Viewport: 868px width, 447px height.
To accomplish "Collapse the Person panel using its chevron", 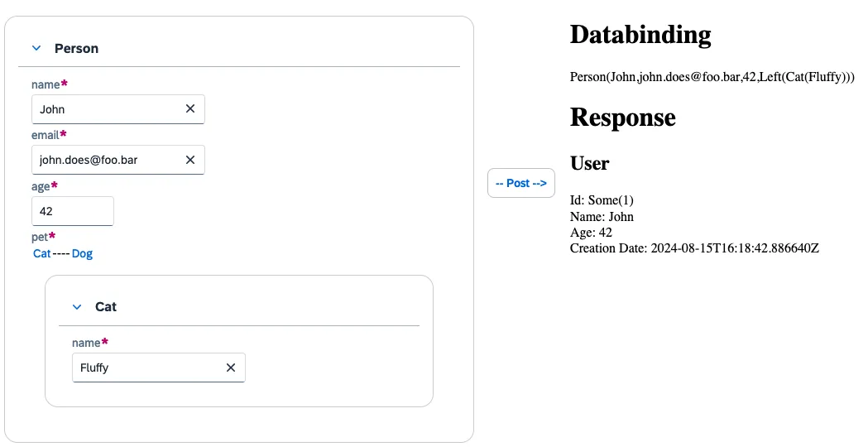I will 36,48.
